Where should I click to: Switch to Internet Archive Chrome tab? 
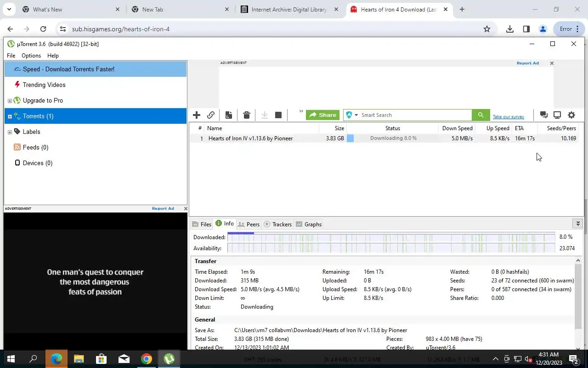(290, 9)
